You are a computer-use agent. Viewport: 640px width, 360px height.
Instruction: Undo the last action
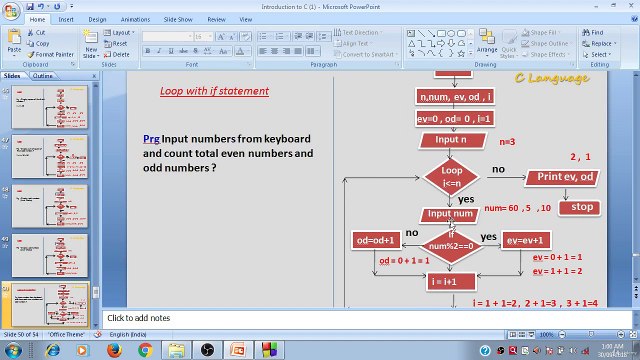pos(41,7)
